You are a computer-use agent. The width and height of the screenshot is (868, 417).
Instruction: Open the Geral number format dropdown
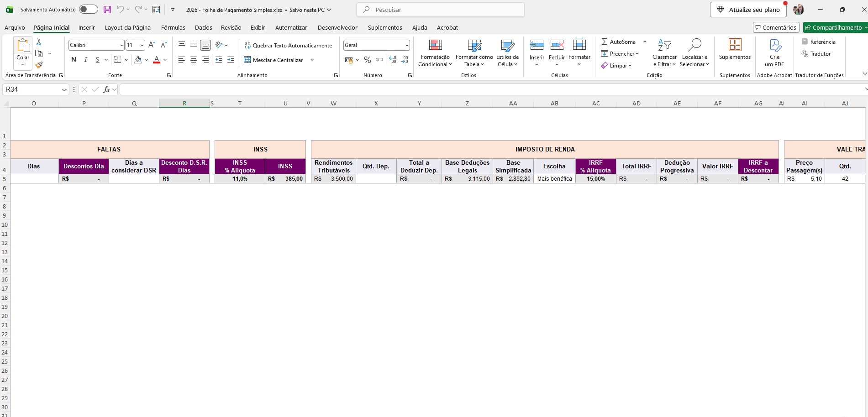click(406, 45)
